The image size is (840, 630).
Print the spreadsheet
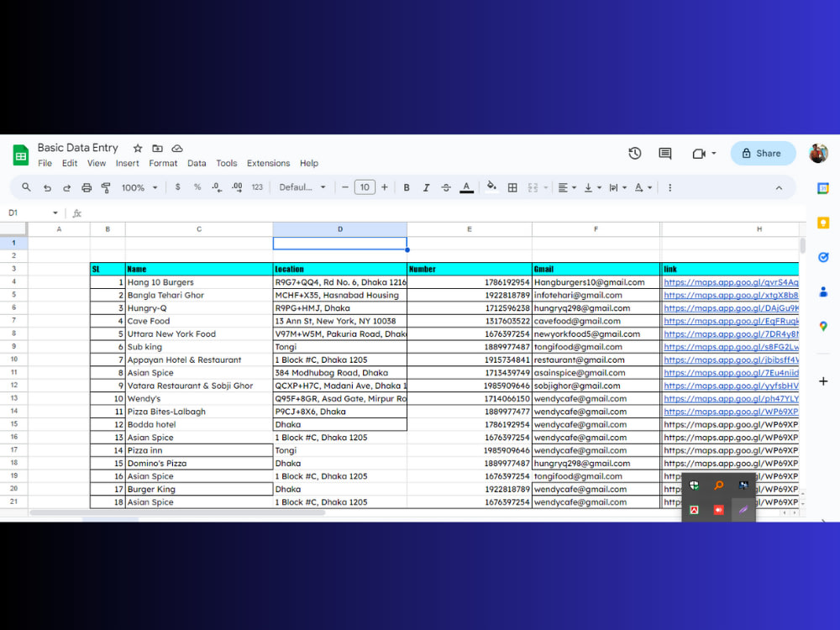click(x=87, y=187)
